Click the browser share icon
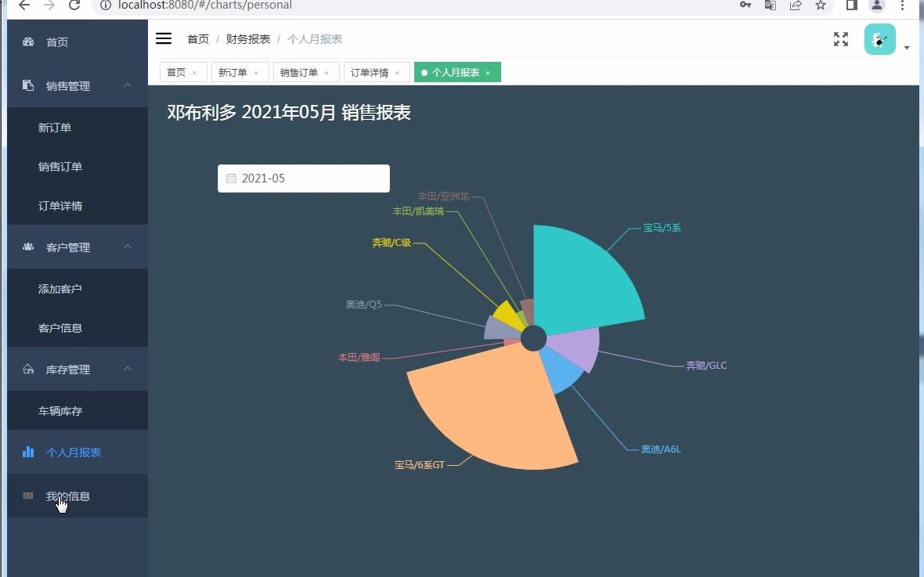This screenshot has height=577, width=924. [x=796, y=5]
